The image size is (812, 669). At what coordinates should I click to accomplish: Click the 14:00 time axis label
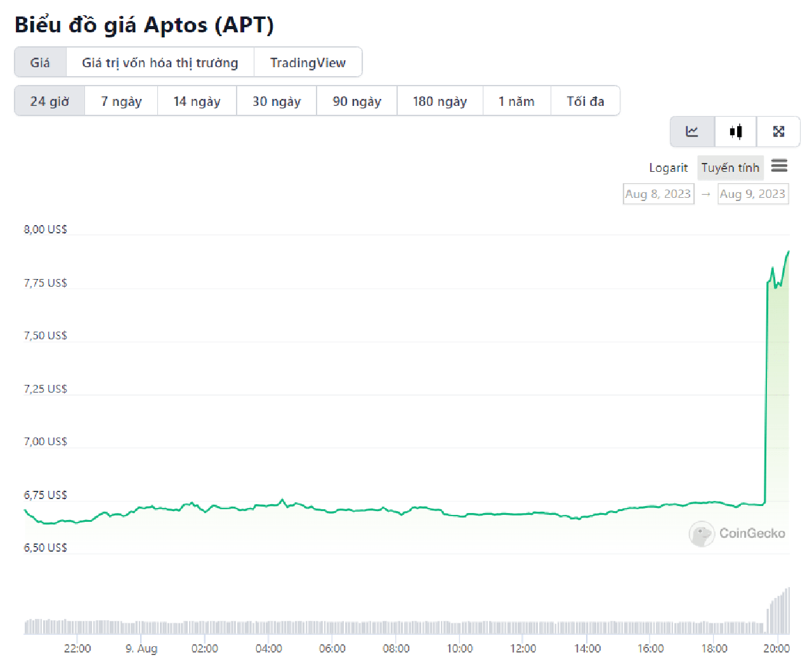click(x=587, y=649)
